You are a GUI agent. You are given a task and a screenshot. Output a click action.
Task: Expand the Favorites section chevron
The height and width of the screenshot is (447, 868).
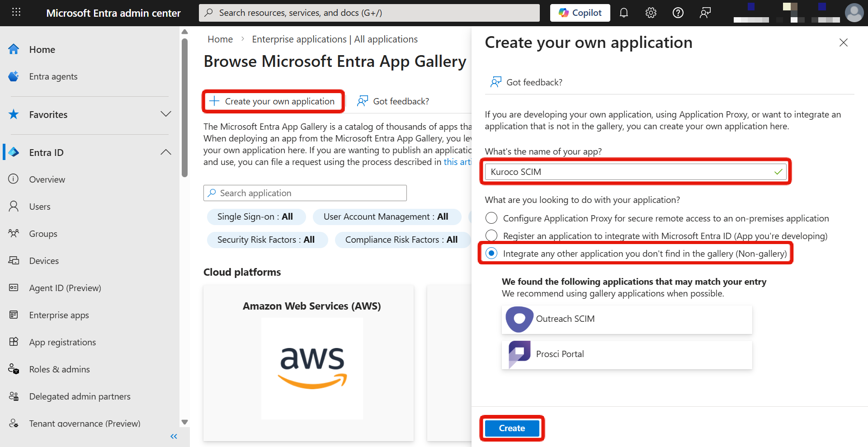tap(166, 114)
